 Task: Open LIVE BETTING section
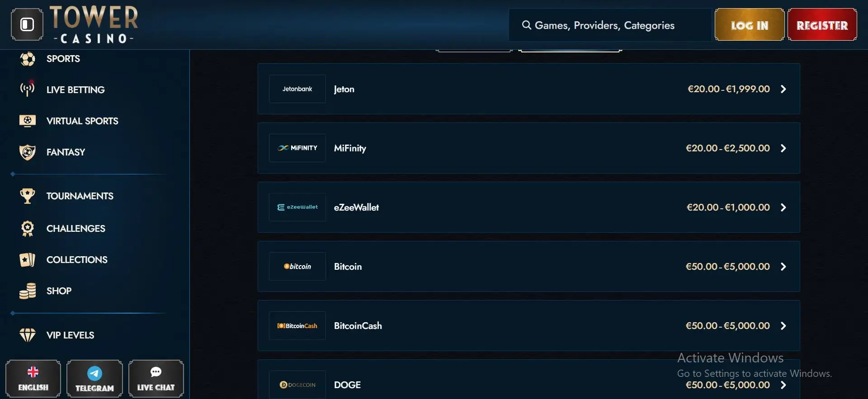point(75,90)
